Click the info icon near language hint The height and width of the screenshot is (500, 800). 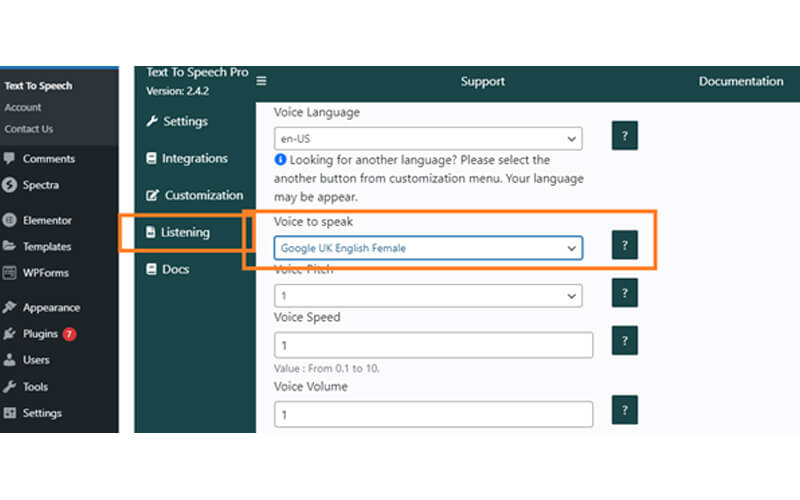(x=280, y=160)
